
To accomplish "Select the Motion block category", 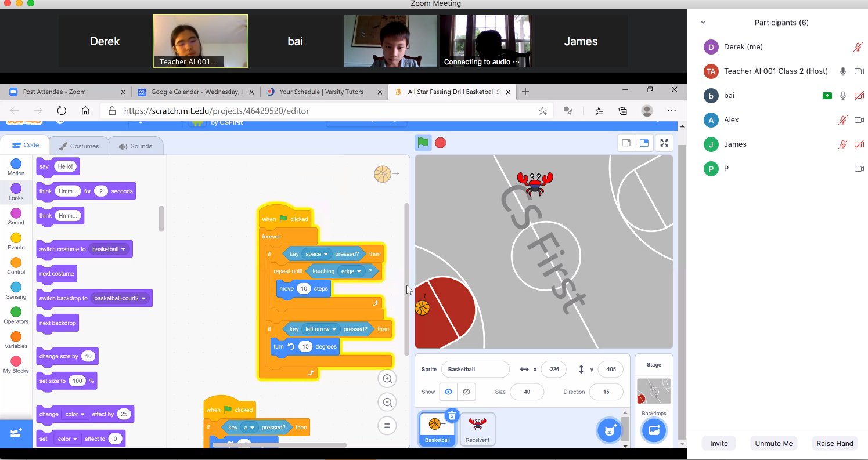I will 16,167.
